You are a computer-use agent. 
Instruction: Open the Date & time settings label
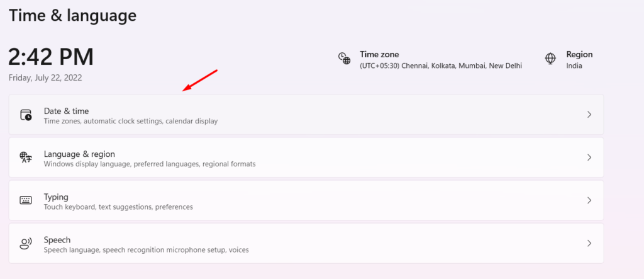[66, 111]
